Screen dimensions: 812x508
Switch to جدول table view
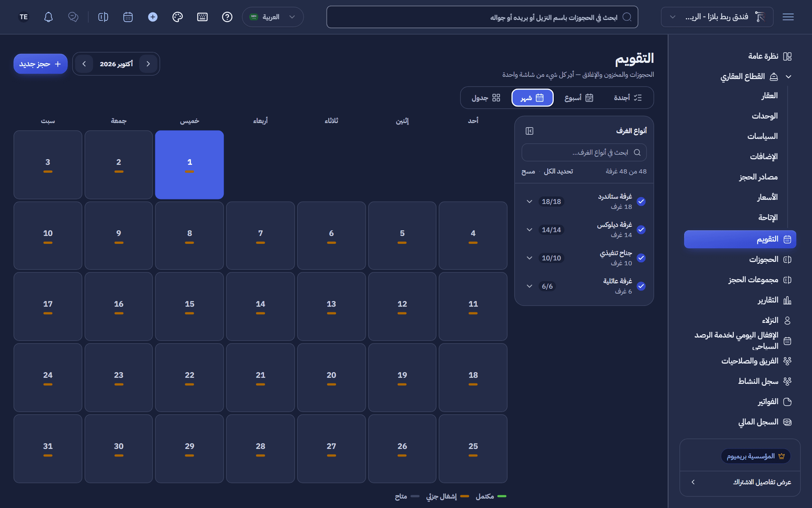point(486,98)
